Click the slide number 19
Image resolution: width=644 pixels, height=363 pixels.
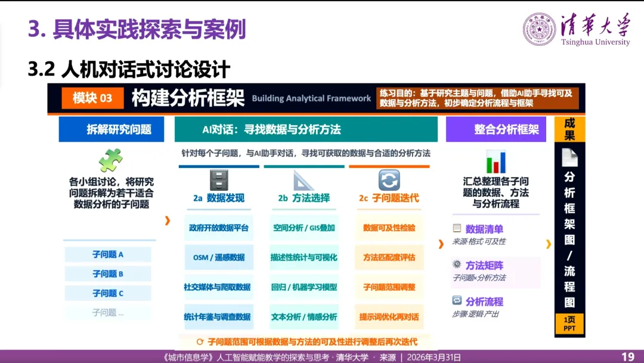pyautogui.click(x=628, y=356)
